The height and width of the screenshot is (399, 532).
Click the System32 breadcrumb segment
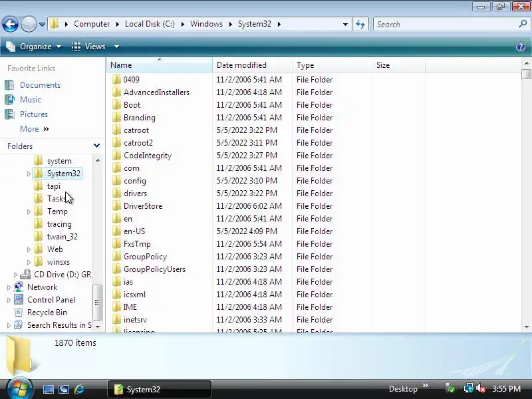tap(255, 24)
